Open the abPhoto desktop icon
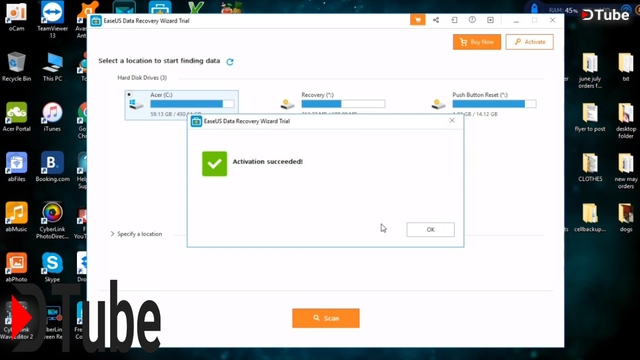 16,267
